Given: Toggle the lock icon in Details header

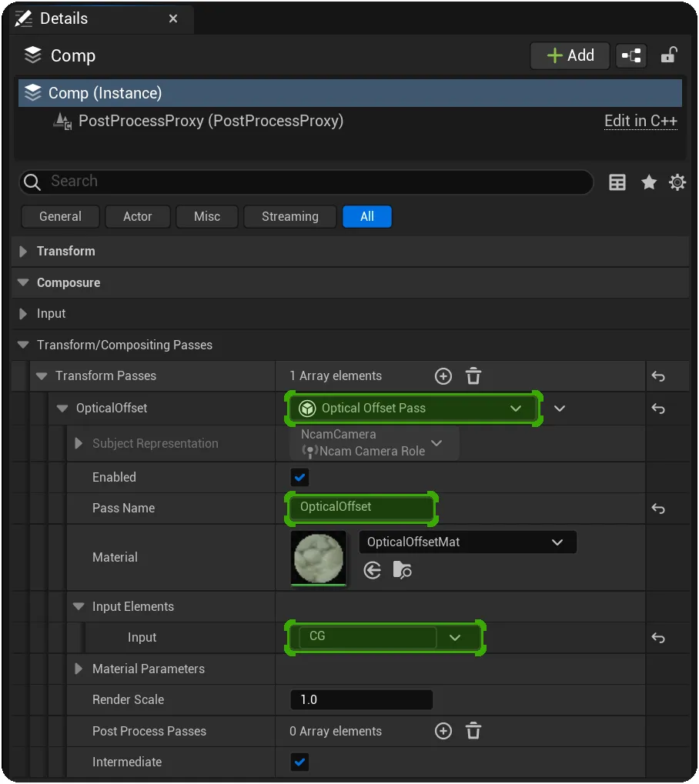Looking at the screenshot, I should tap(669, 55).
